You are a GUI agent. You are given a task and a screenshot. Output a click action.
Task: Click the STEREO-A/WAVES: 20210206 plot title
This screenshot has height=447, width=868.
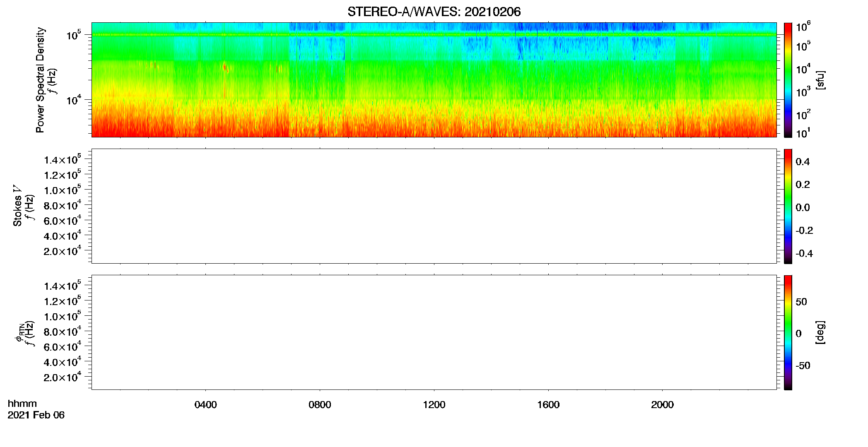pyautogui.click(x=434, y=12)
